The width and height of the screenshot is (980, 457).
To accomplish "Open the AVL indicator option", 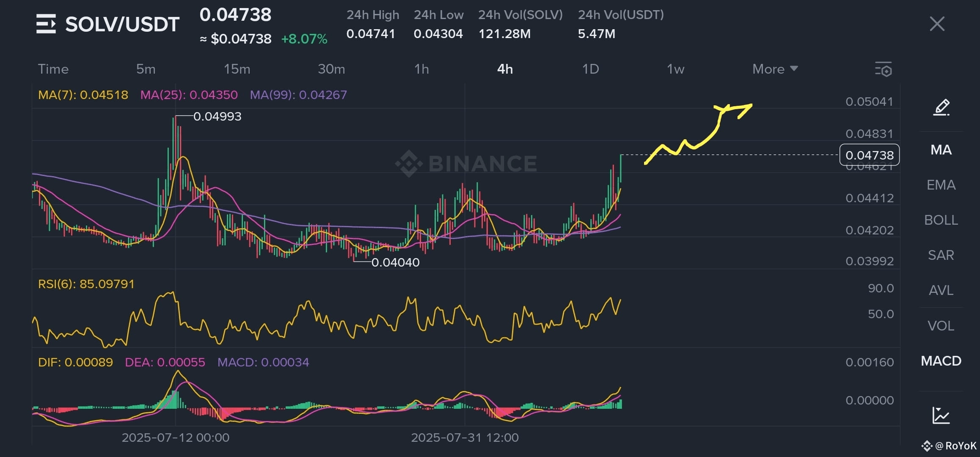I will [x=940, y=290].
